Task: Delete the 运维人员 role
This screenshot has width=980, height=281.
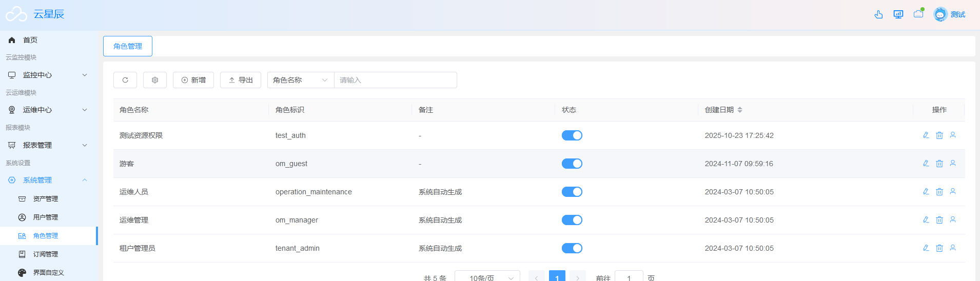Action: 939,192
